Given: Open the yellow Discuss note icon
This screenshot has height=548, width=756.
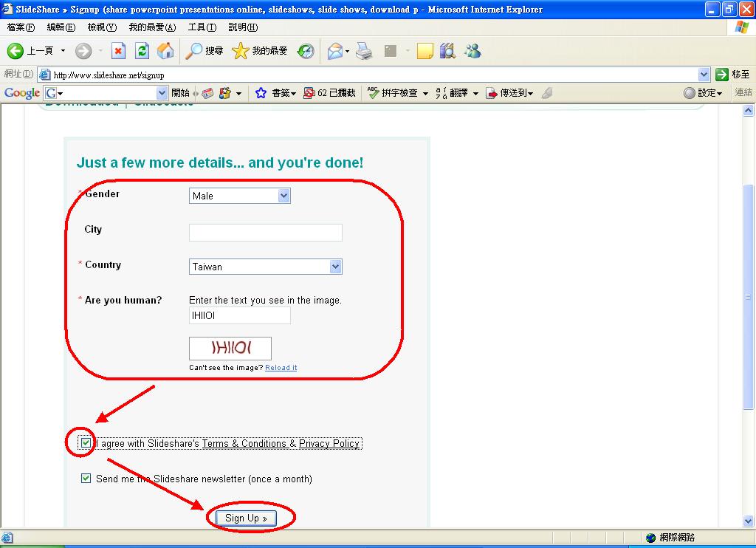Looking at the screenshot, I should click(425, 51).
